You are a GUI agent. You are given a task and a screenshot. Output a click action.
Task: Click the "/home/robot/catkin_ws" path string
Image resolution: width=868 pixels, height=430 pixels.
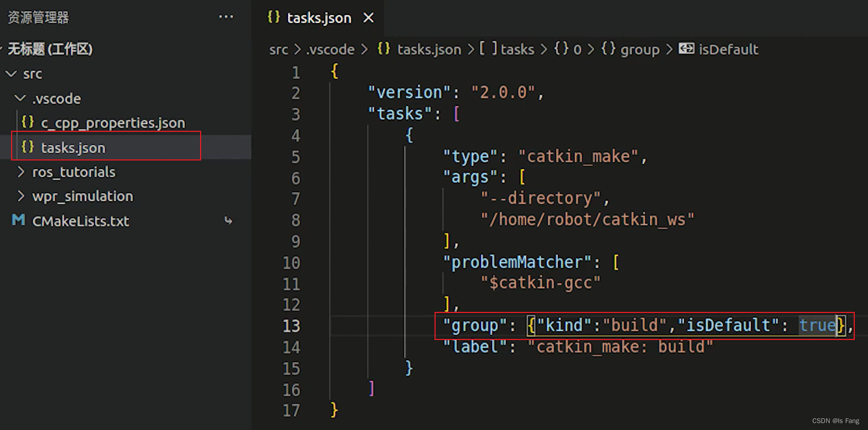click(587, 220)
